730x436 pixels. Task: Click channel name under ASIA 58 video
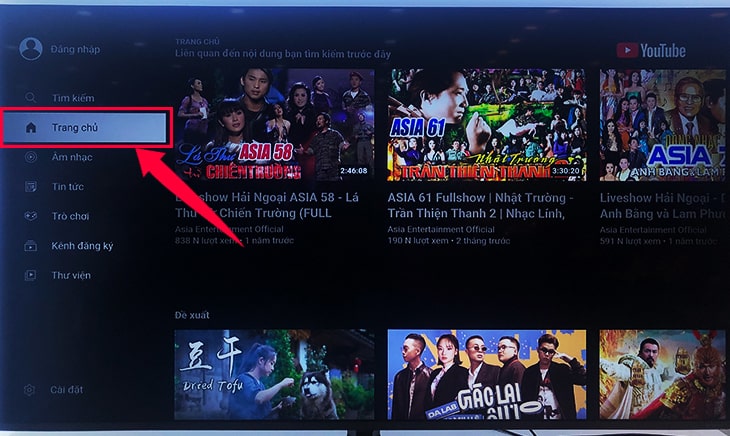[x=230, y=229]
